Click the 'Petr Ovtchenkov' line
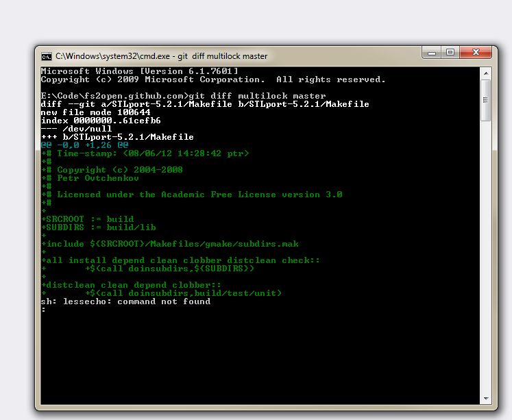The image size is (512, 420). pyautogui.click(x=90, y=178)
